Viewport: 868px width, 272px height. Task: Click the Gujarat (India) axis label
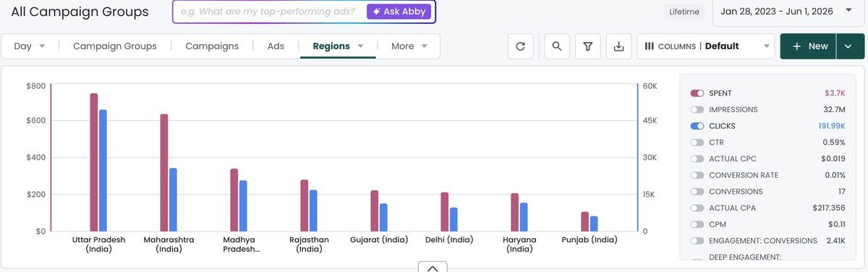click(379, 239)
